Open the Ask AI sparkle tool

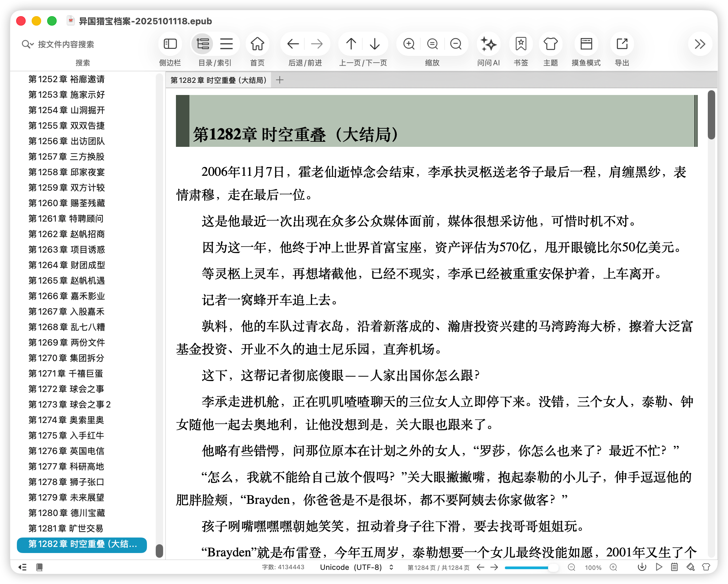click(488, 44)
